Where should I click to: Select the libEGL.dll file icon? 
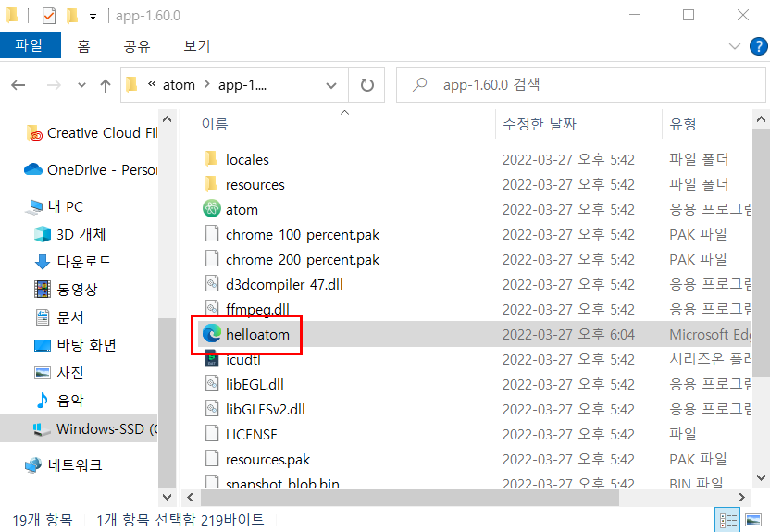point(212,384)
